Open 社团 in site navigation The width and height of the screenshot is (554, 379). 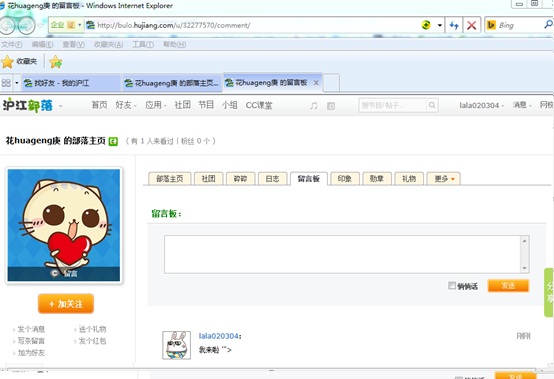pyautogui.click(x=183, y=105)
